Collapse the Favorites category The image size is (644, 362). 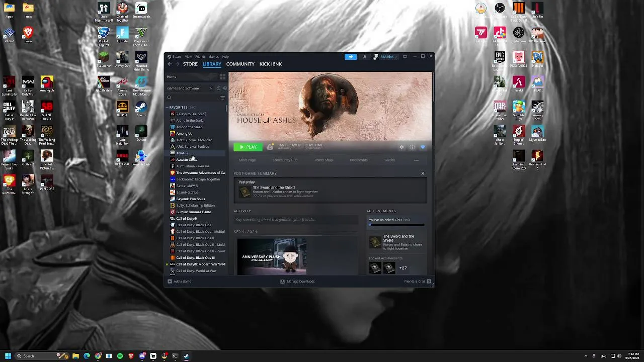[168, 107]
